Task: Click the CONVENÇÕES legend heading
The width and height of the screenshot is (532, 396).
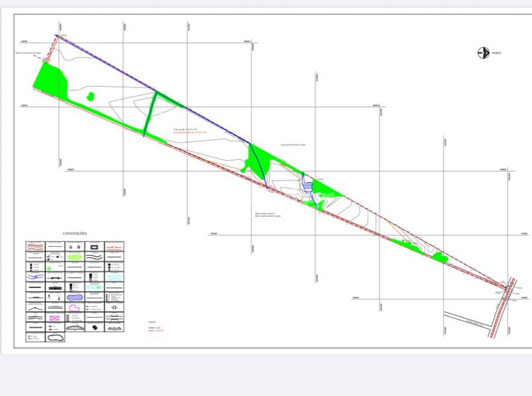Action: [x=75, y=234]
